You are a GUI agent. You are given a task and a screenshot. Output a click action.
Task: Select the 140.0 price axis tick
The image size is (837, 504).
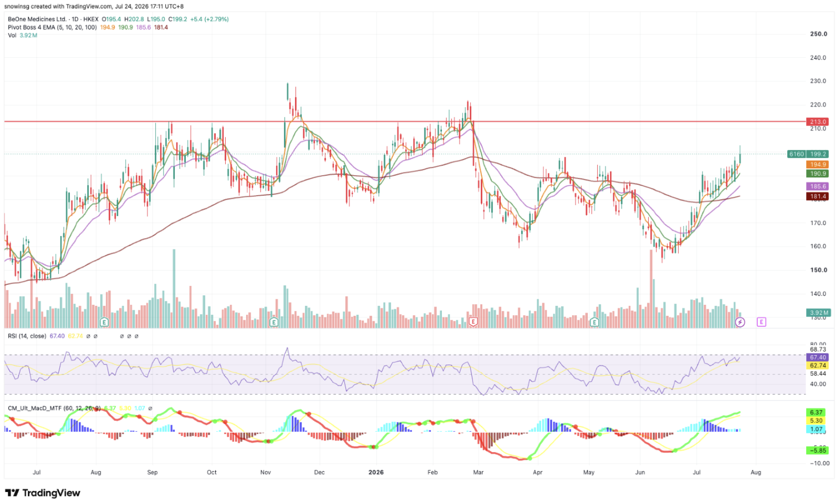pos(819,294)
